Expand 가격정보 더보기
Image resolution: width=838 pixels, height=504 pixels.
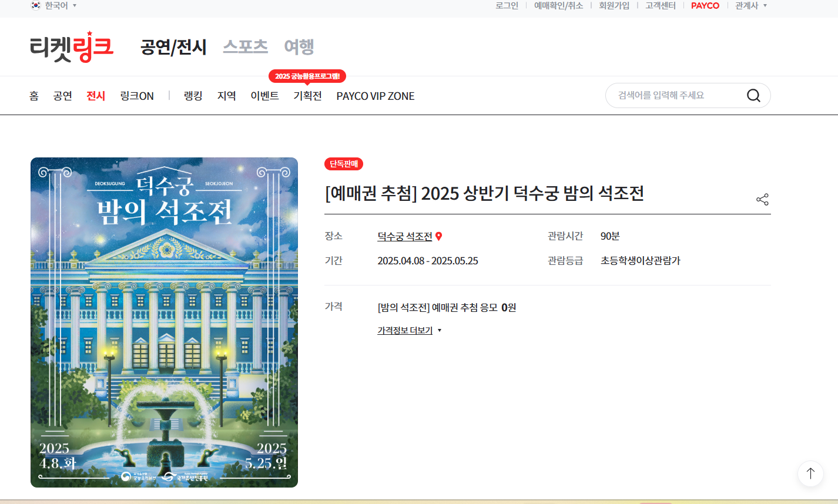pos(410,330)
